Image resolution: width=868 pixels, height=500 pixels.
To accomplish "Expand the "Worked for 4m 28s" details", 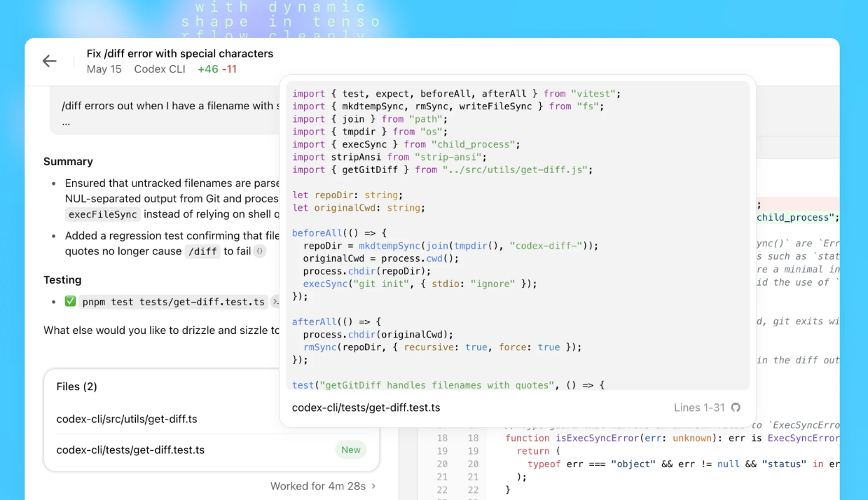I will tap(323, 485).
